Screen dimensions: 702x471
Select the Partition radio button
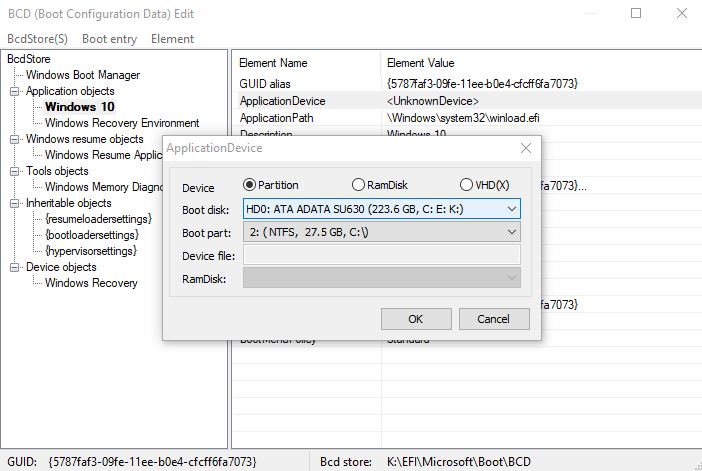click(x=250, y=185)
